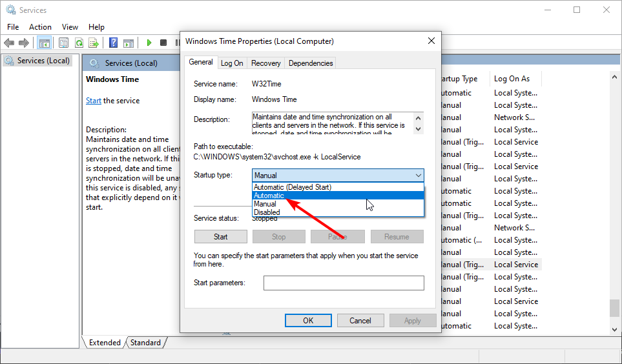Click inside Start parameters text field
Viewport: 622px width, 364px height.
pos(344,283)
